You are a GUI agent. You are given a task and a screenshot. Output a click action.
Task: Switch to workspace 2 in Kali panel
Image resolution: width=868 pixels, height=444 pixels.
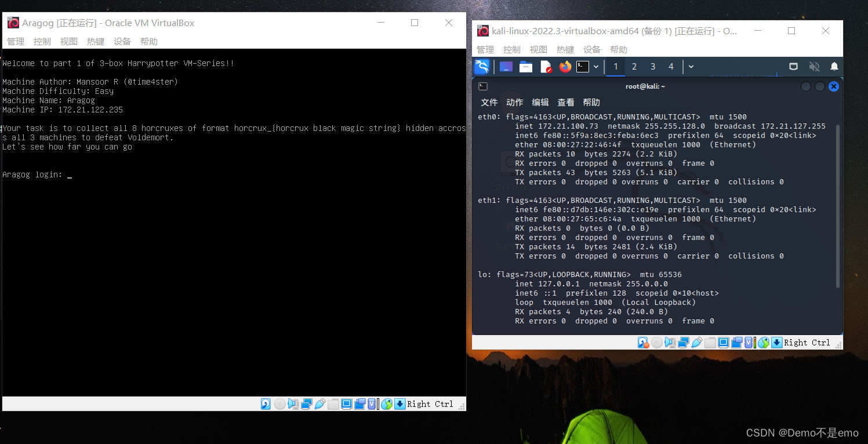point(634,67)
